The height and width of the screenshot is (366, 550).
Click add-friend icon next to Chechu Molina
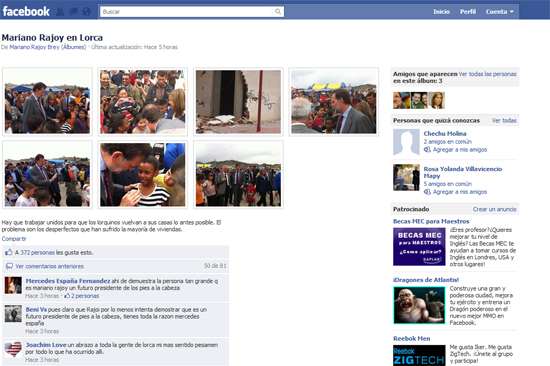(427, 149)
